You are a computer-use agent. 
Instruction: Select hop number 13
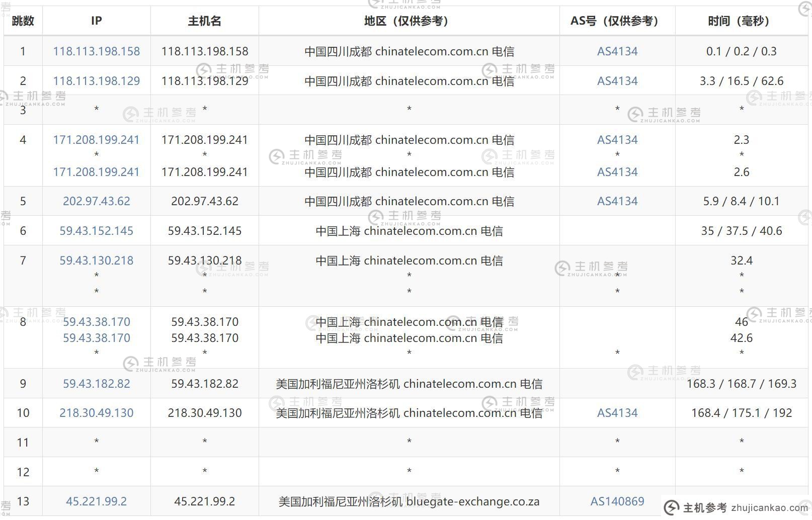pyautogui.click(x=23, y=501)
